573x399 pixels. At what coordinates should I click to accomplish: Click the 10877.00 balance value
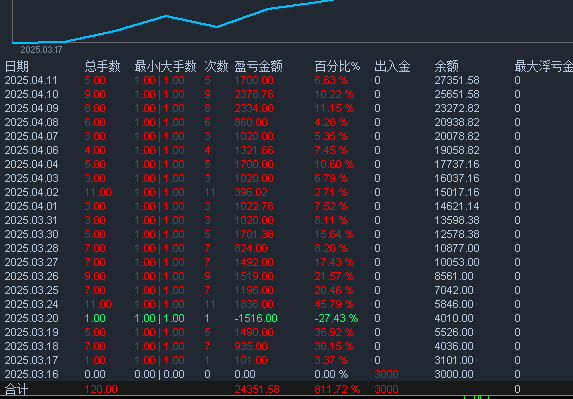[457, 248]
